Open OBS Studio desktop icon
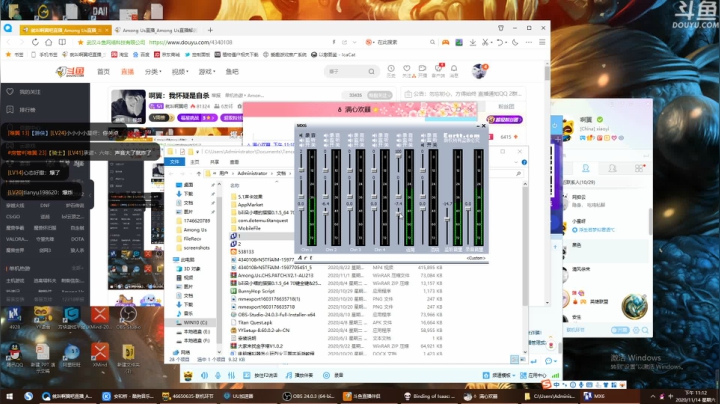The image size is (720, 404). click(128, 318)
